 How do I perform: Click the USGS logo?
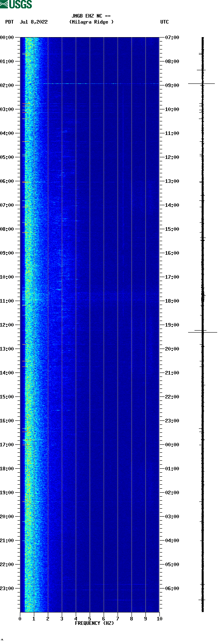point(16,4)
